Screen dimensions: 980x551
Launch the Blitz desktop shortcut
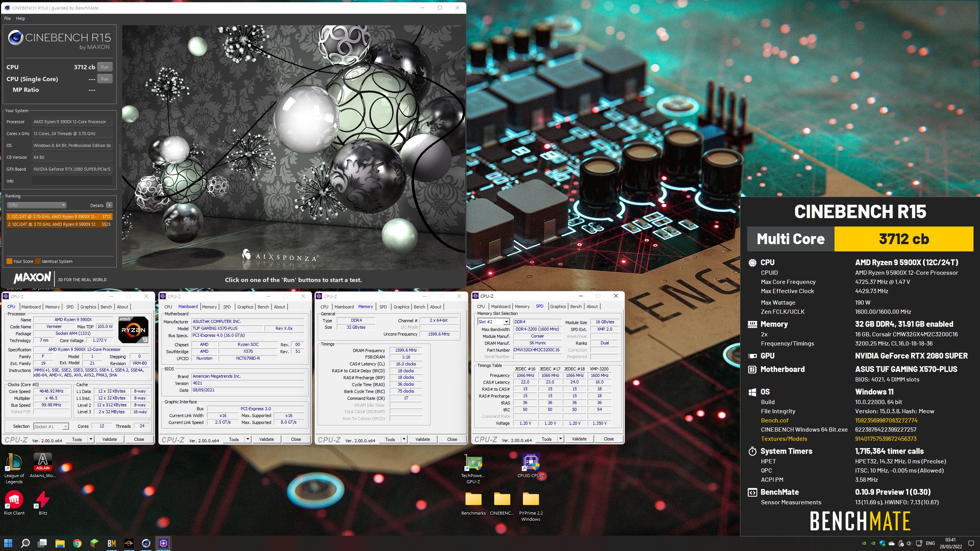43,503
